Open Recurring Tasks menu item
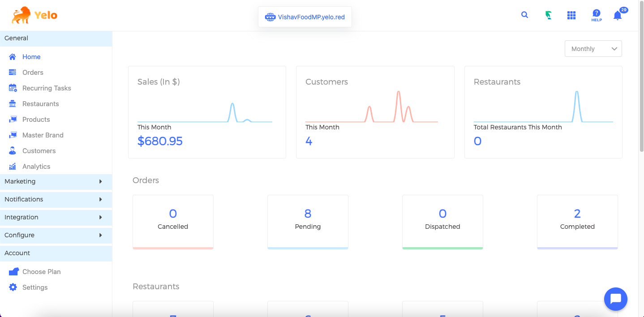 [x=47, y=88]
